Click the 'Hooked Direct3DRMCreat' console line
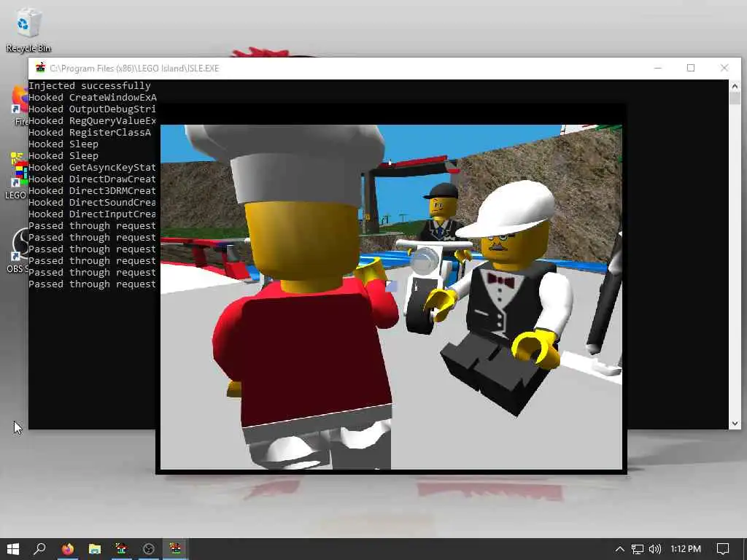 coord(93,190)
